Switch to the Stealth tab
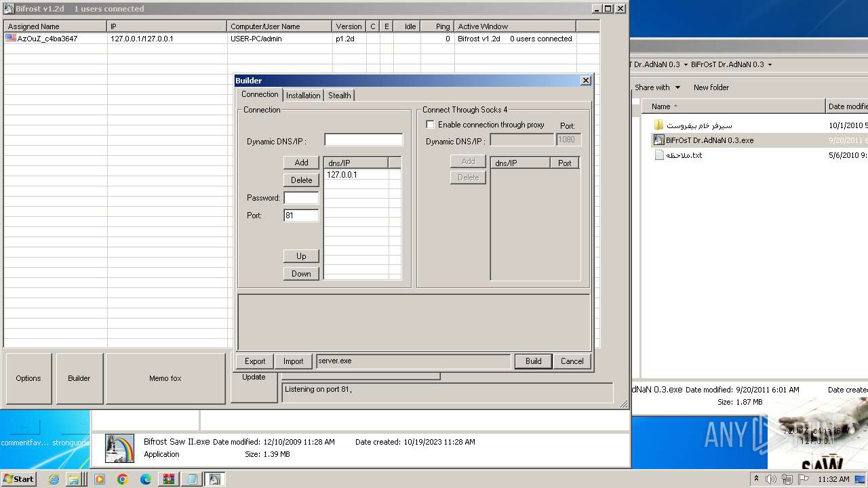Viewport: 868px width, 488px height. pyautogui.click(x=340, y=96)
